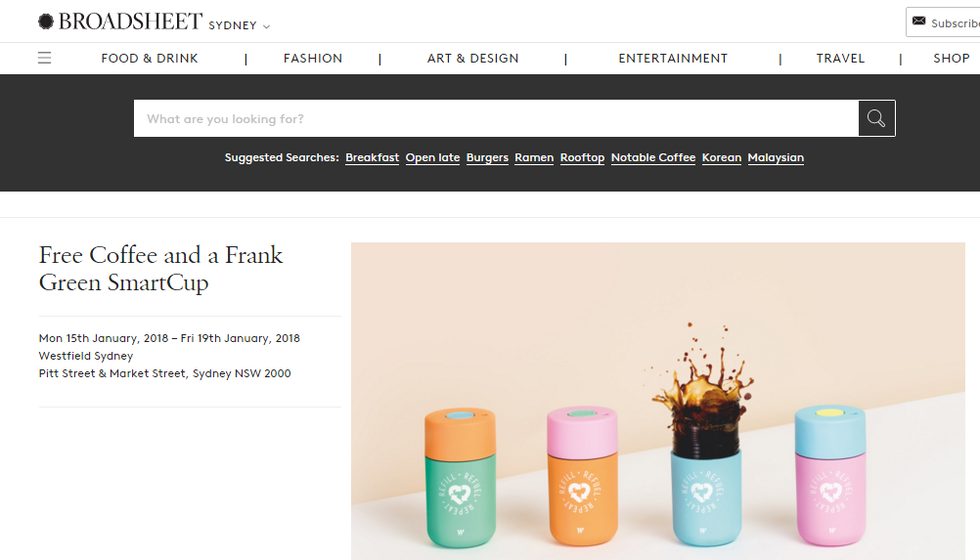Screen dimensions: 980x560
Task: Click the envelope Subscribe icon
Action: tap(918, 22)
